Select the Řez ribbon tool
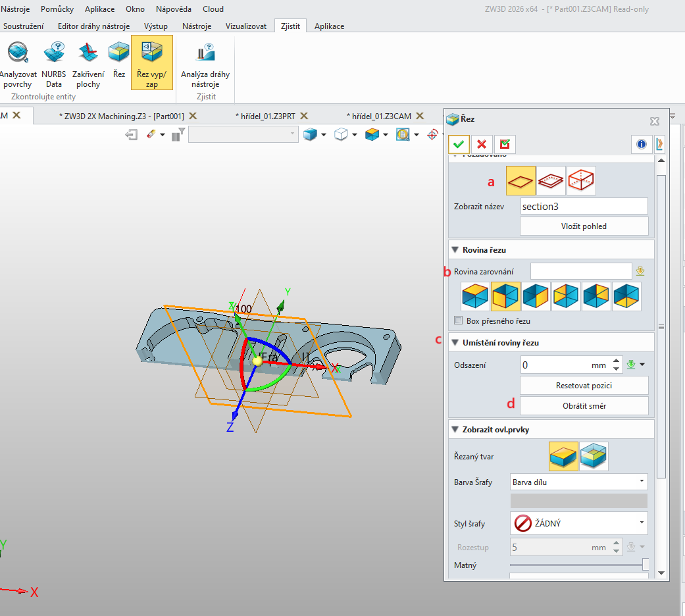This screenshot has height=616, width=685. pyautogui.click(x=119, y=61)
